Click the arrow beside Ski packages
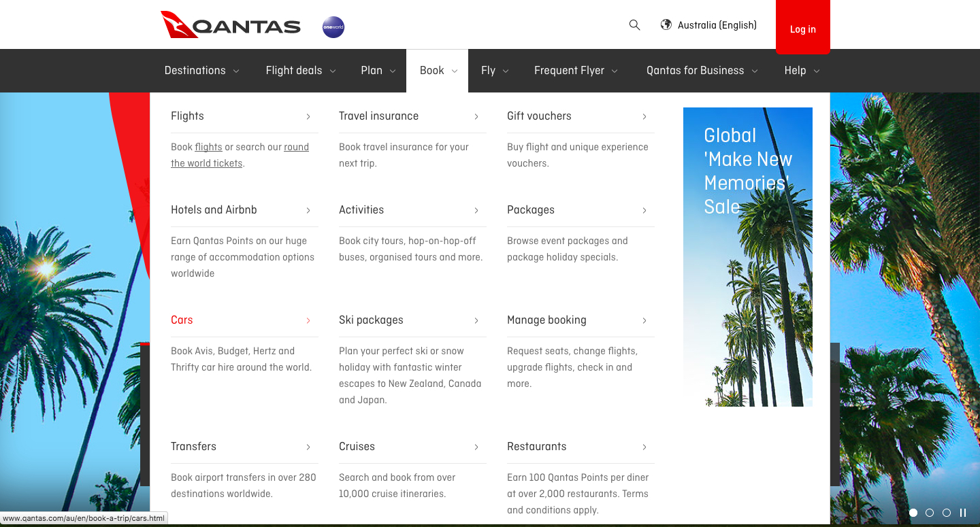The width and height of the screenshot is (980, 527). click(476, 320)
